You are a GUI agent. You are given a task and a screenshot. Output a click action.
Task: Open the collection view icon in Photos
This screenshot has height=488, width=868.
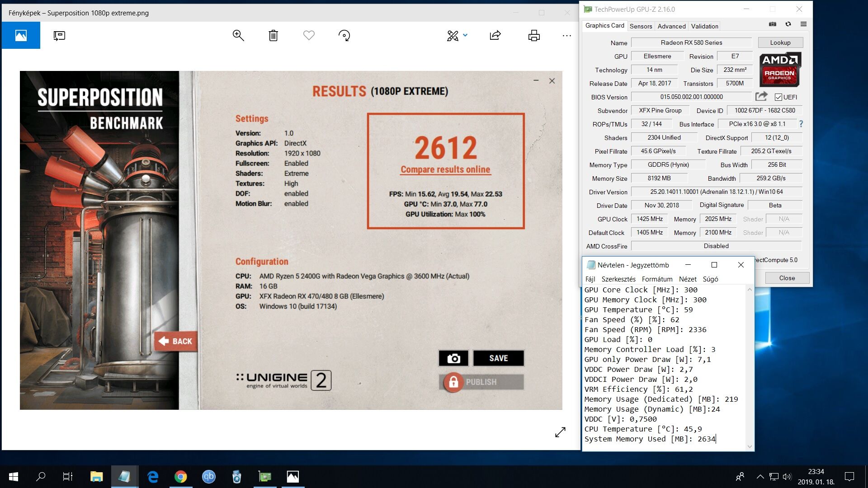point(21,35)
